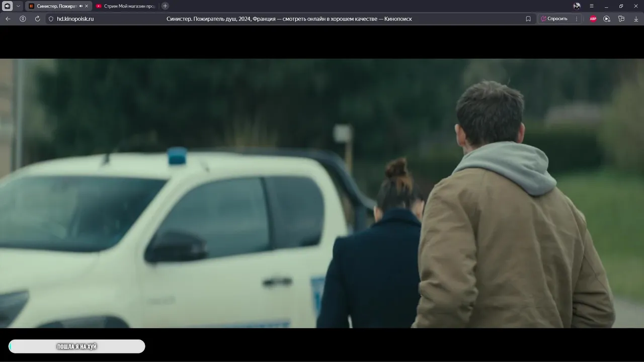The width and height of the screenshot is (644, 362).
Task: Open the three-dot menu beside Спросить
Action: point(577,19)
